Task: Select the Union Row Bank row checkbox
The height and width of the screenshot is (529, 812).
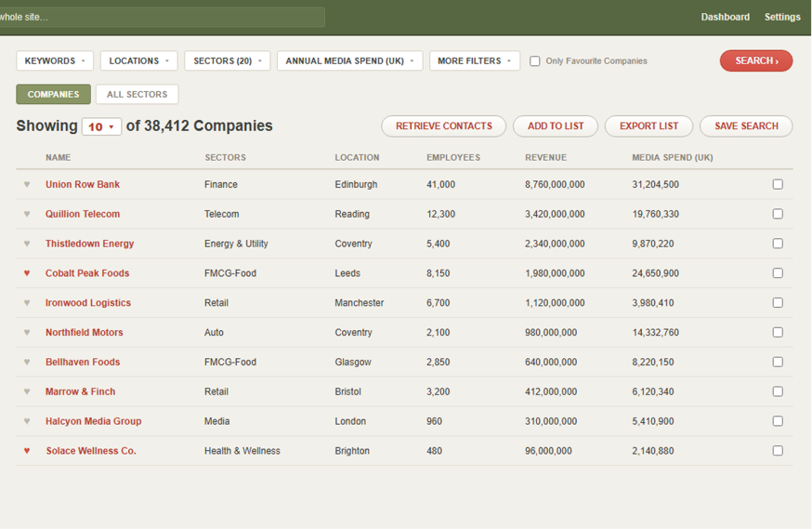Action: pos(778,184)
